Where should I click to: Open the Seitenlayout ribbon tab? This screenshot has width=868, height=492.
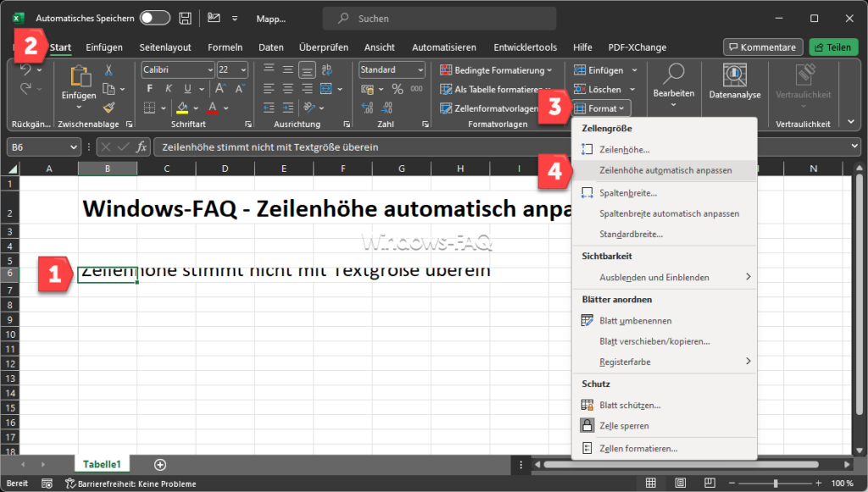point(165,47)
